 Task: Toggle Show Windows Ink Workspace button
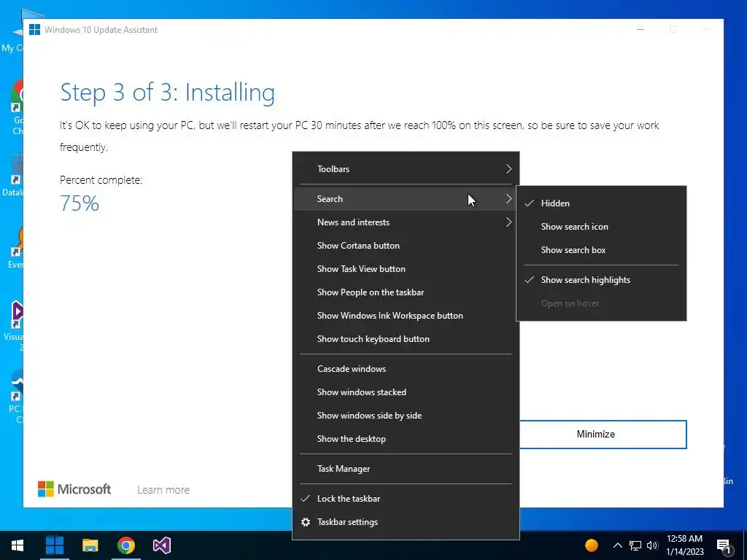pyautogui.click(x=406, y=316)
